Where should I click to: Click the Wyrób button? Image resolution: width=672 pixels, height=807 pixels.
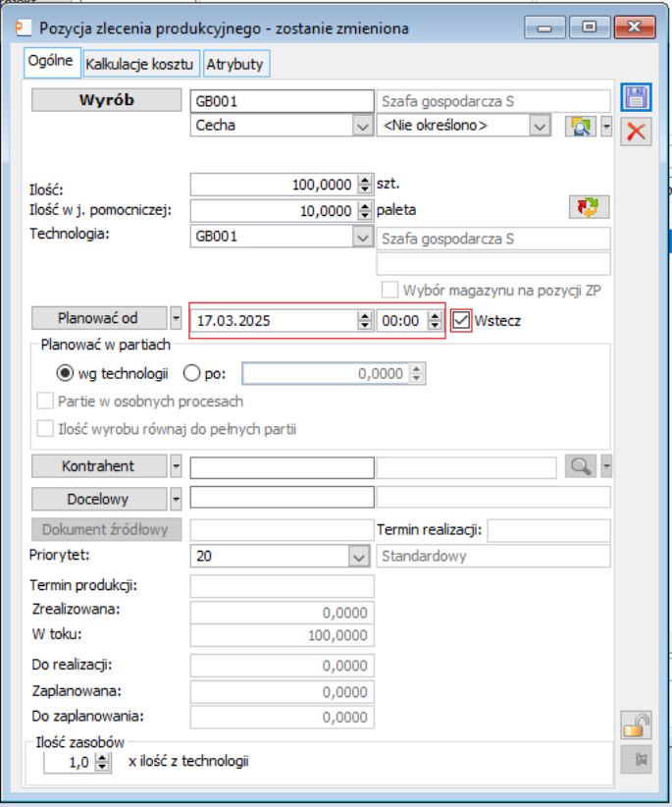(106, 100)
